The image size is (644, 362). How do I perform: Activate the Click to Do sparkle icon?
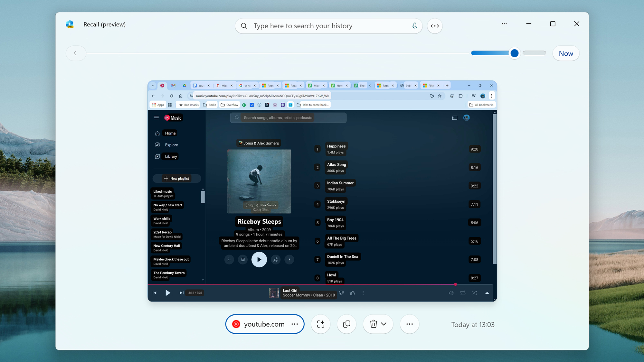tap(320, 324)
